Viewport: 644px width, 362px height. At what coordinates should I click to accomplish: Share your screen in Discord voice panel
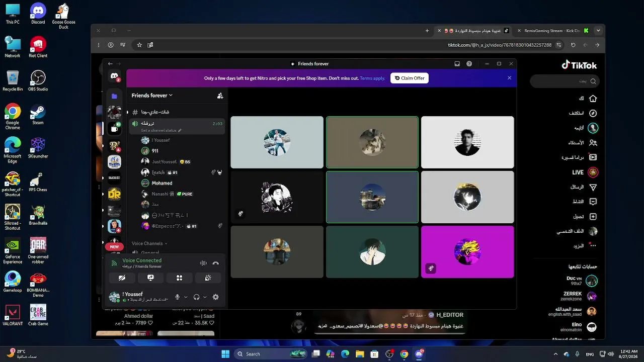click(150, 278)
